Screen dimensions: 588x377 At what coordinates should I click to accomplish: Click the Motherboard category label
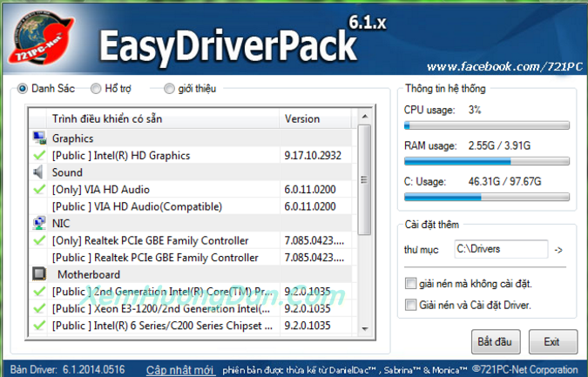click(89, 274)
